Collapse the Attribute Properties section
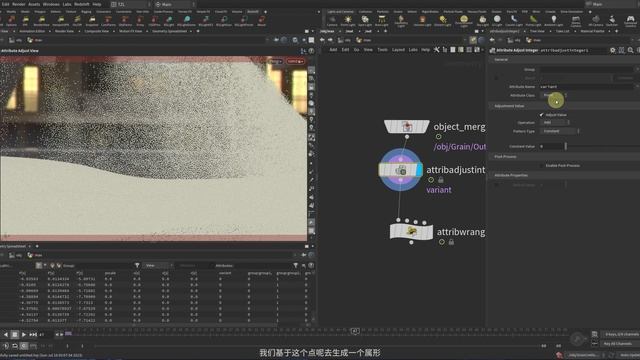 pos(511,175)
